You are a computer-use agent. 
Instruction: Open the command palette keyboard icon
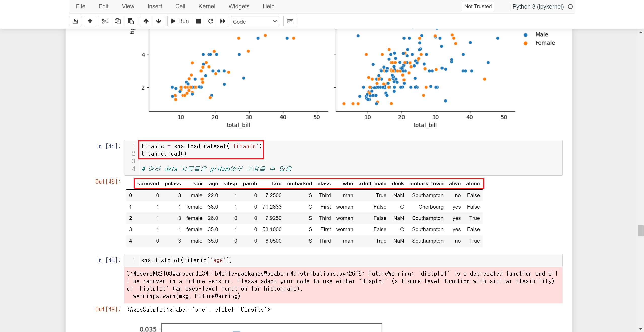click(290, 21)
